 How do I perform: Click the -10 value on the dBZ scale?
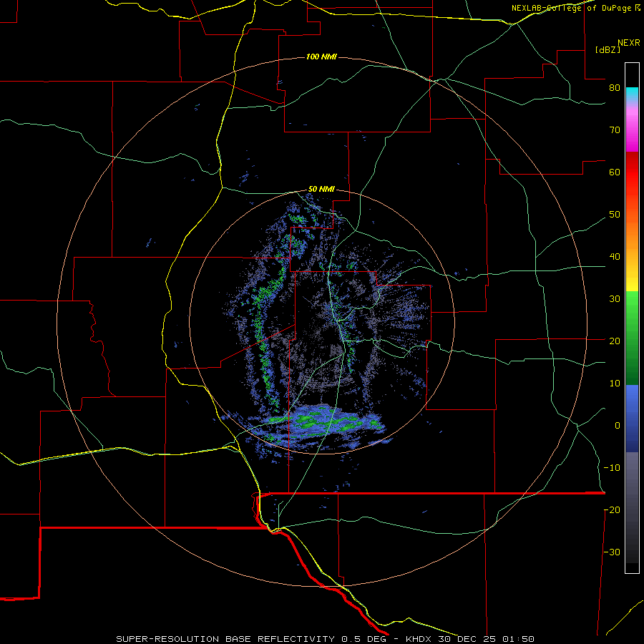click(x=612, y=468)
